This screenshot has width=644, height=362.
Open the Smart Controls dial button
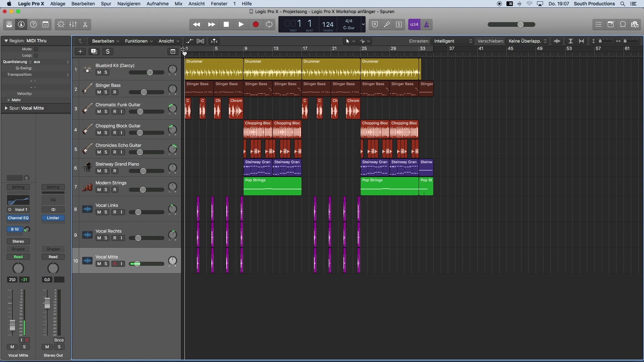tap(61, 24)
